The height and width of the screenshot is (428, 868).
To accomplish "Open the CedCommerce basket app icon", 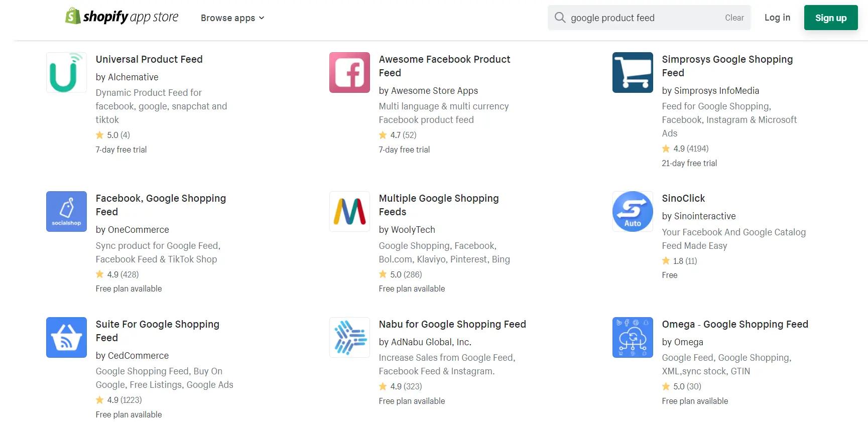I will tap(66, 338).
